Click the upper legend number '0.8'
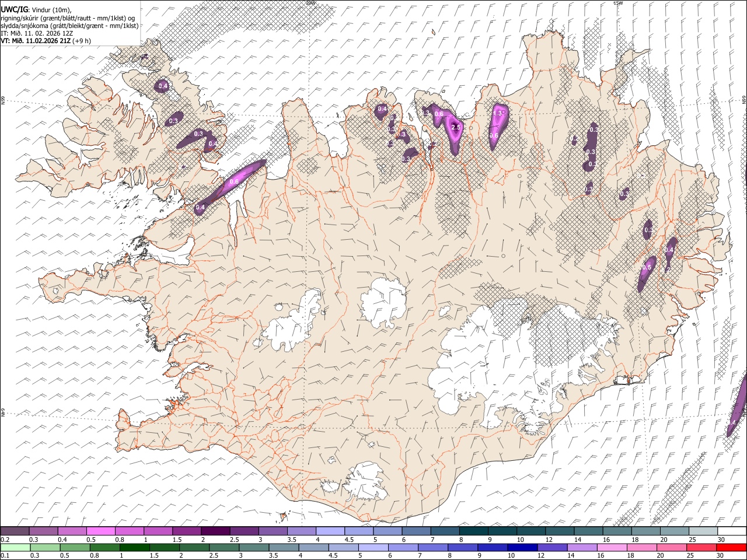Screen dimensions: 747x560 pyautogui.click(x=120, y=540)
